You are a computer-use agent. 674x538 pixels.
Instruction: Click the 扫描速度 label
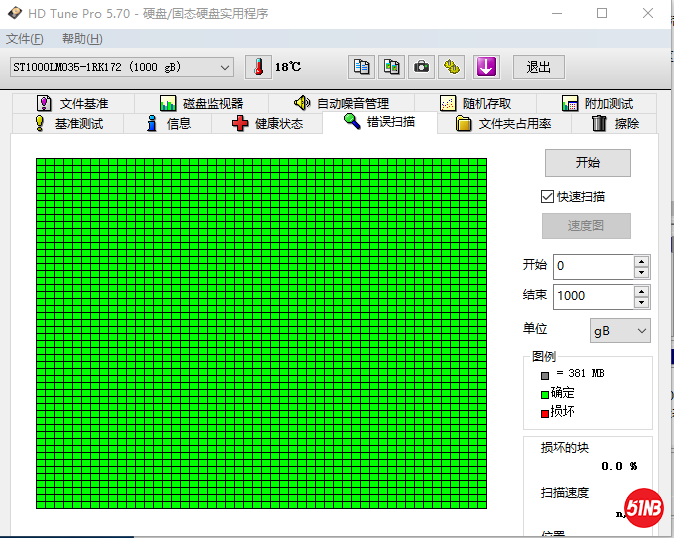click(564, 492)
